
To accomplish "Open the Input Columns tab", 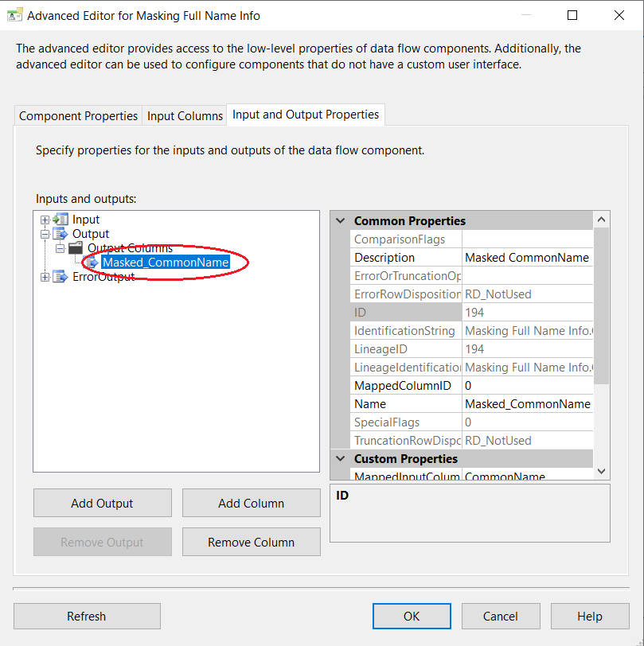I will pos(185,116).
